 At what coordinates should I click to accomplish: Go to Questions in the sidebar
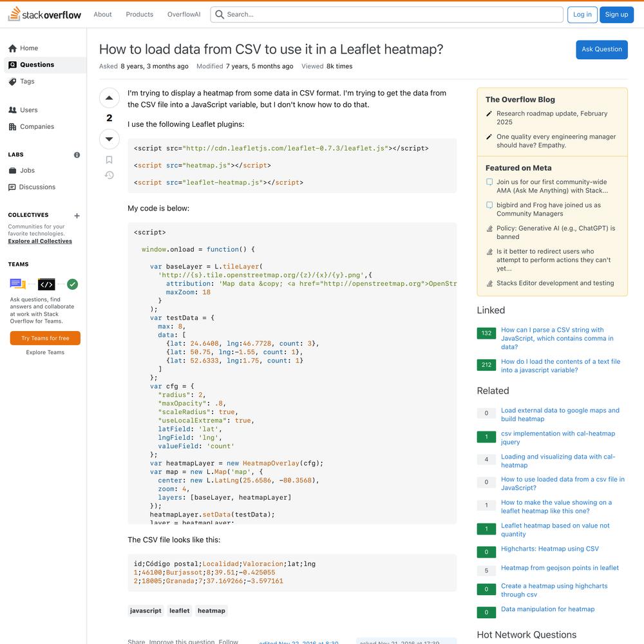[45, 65]
